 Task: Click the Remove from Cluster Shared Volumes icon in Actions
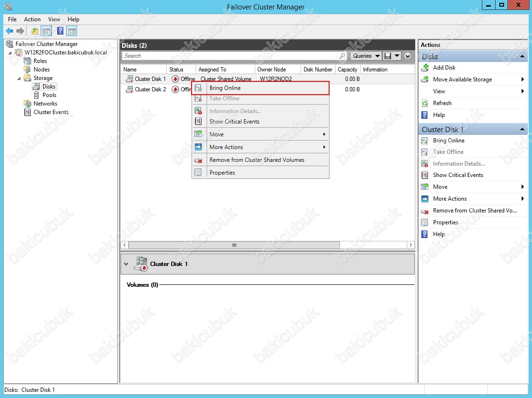(425, 211)
